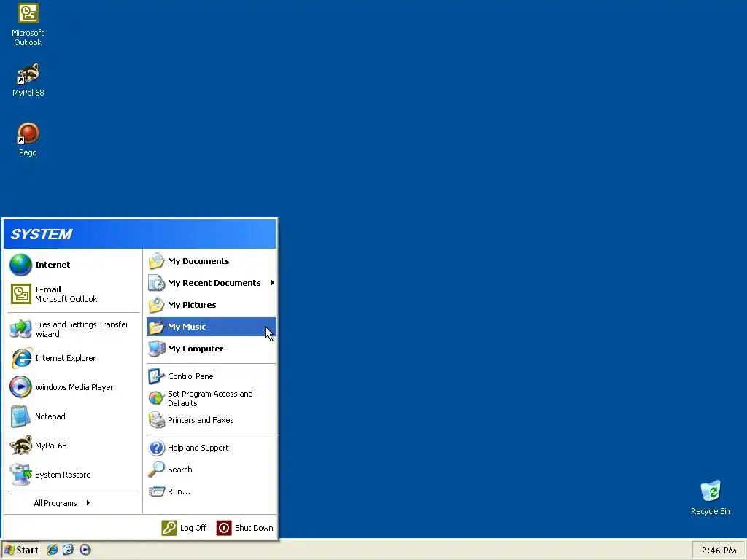
Task: Launch Files and Settings Transfer Wizard
Action: tap(74, 329)
